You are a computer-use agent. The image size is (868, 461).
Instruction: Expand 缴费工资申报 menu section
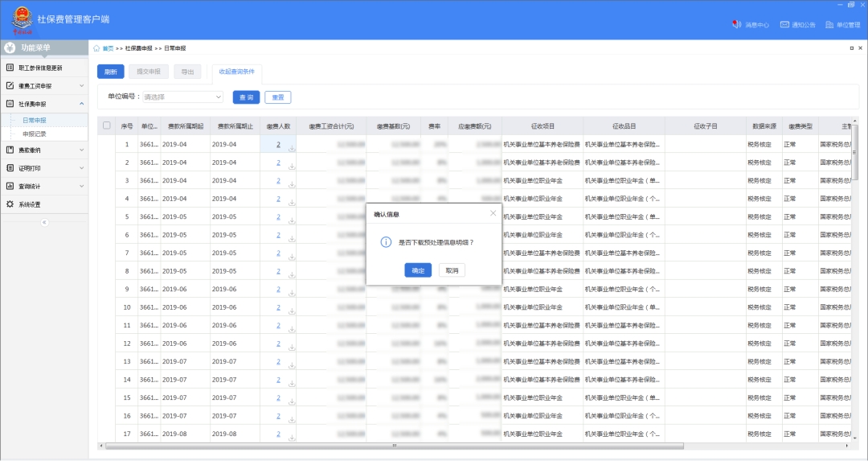coord(81,86)
